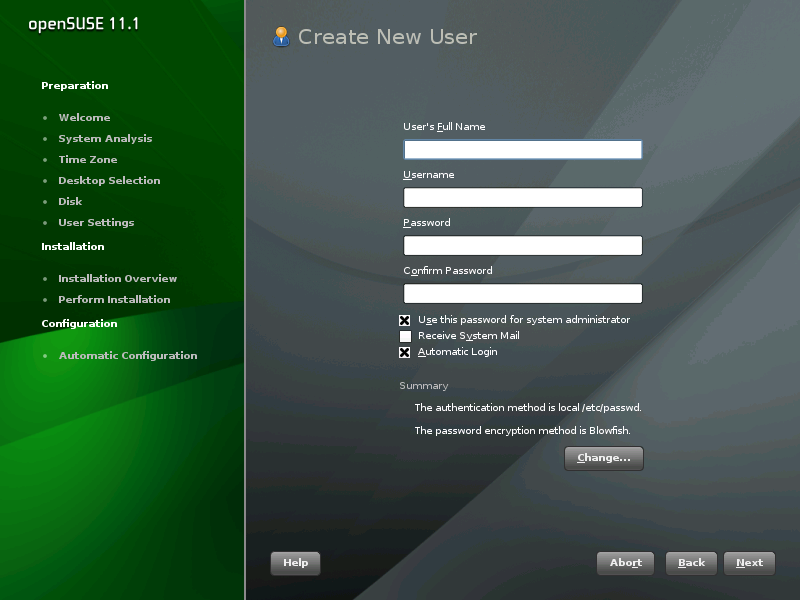Click the Confirm Password field

(522, 294)
